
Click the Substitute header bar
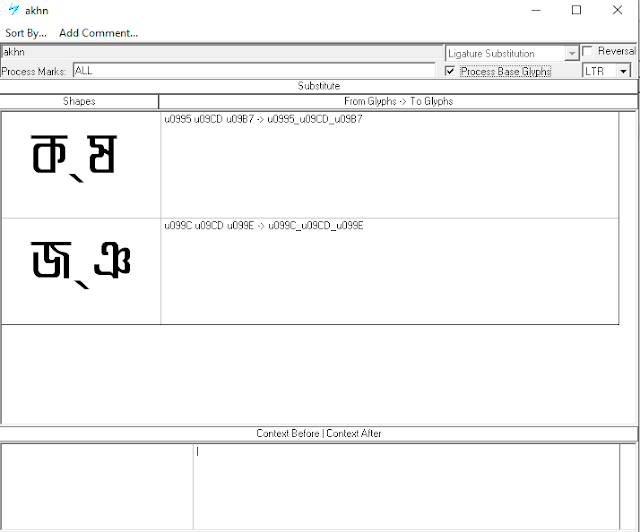(x=318, y=86)
